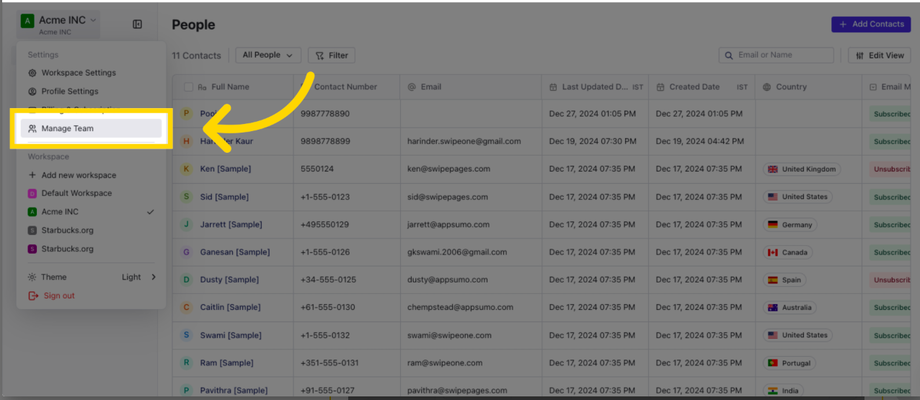Screen dimensions: 920x400
Task: Open Edit View settings
Action: 880,55
